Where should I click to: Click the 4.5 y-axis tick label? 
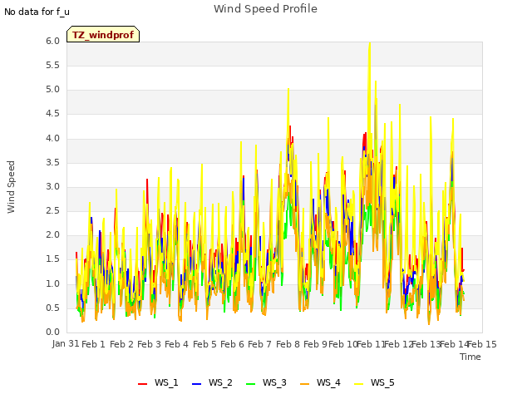(52, 114)
